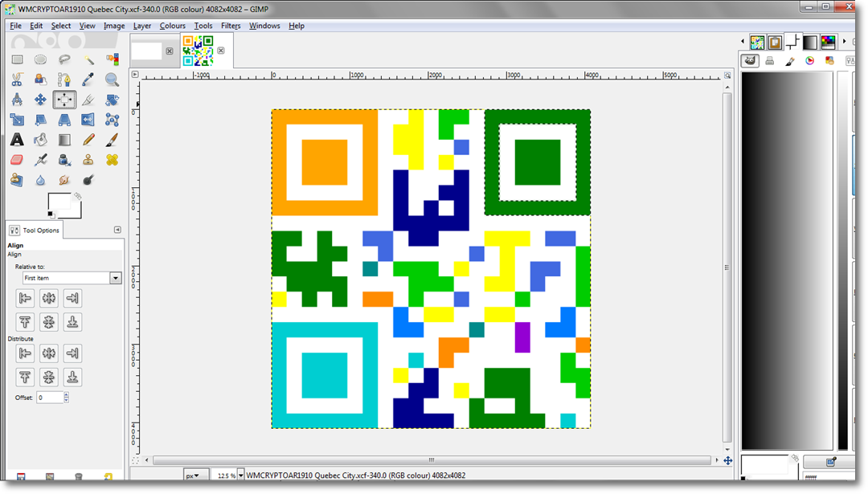Open the Layer menu
The image size is (868, 494).
tap(142, 26)
